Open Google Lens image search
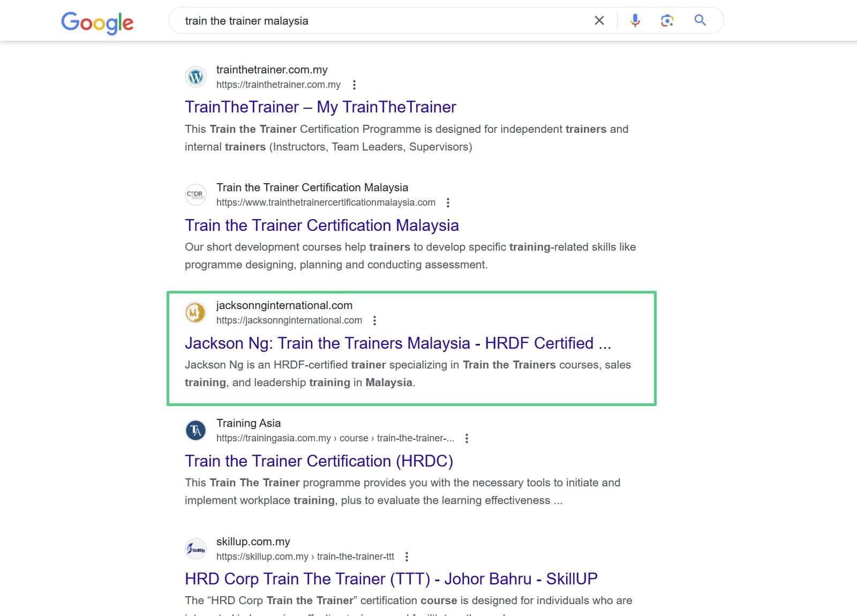Image resolution: width=857 pixels, height=616 pixels. point(667,20)
